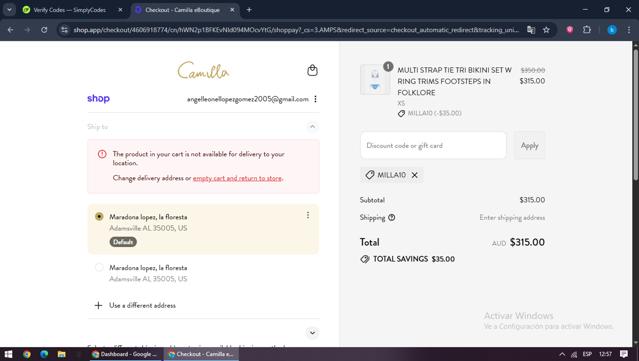The height and width of the screenshot is (361, 639).
Task: Open the bikini set product thumbnail
Action: point(375,79)
